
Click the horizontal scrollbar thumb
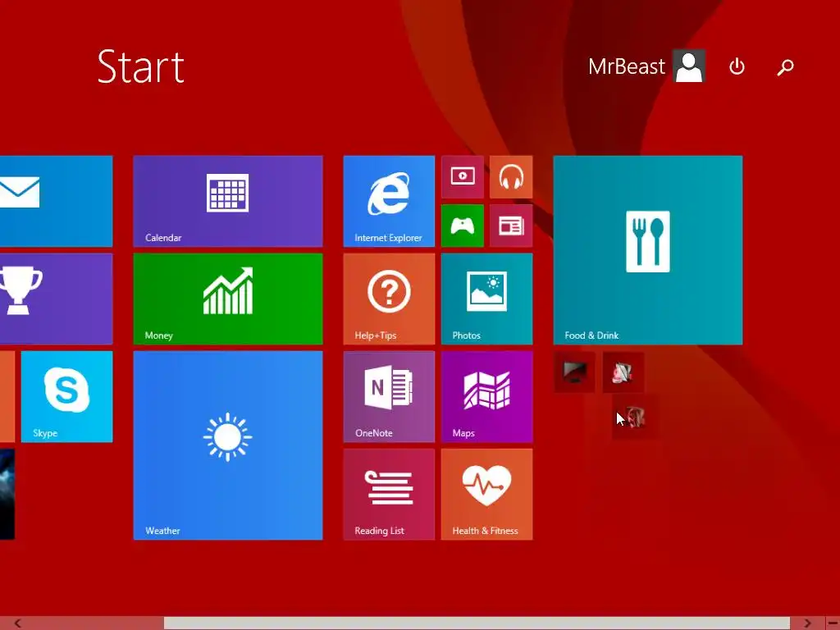[x=477, y=623]
